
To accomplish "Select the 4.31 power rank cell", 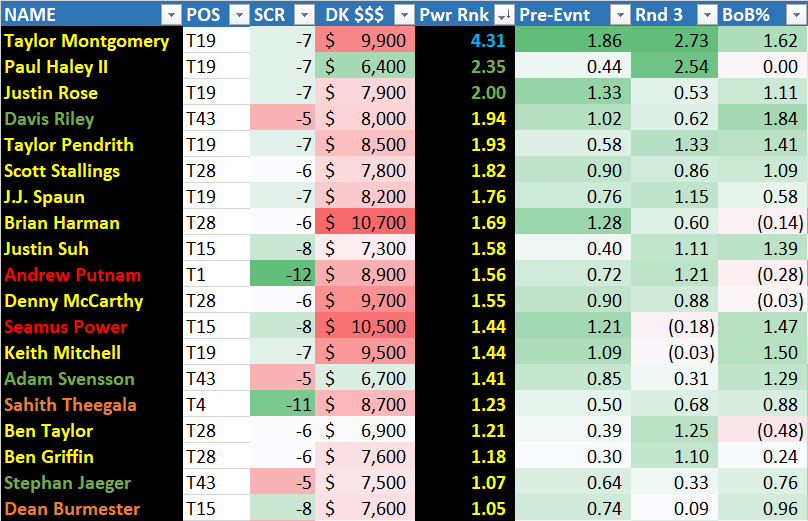I will [x=465, y=40].
